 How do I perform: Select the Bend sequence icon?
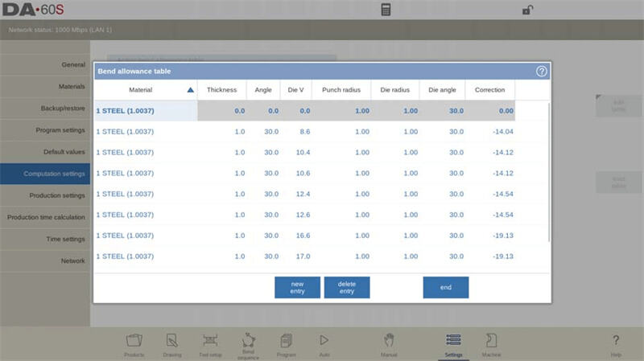coord(248,343)
